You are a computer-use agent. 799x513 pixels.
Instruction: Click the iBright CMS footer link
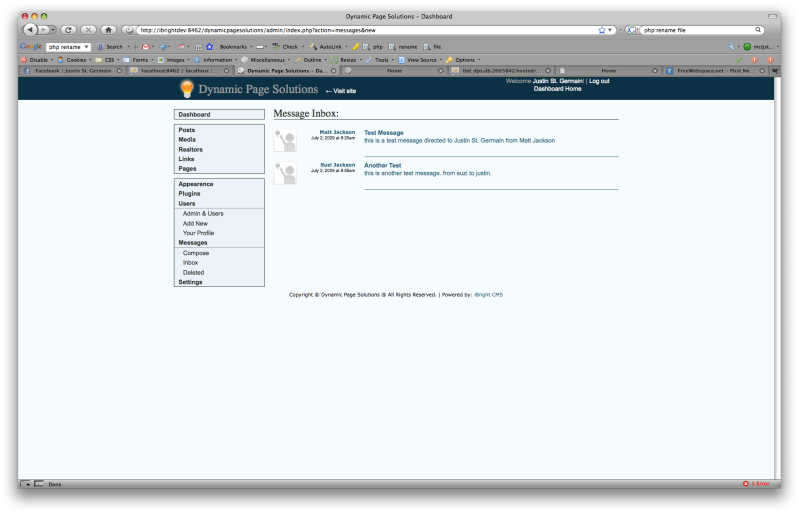coord(488,294)
